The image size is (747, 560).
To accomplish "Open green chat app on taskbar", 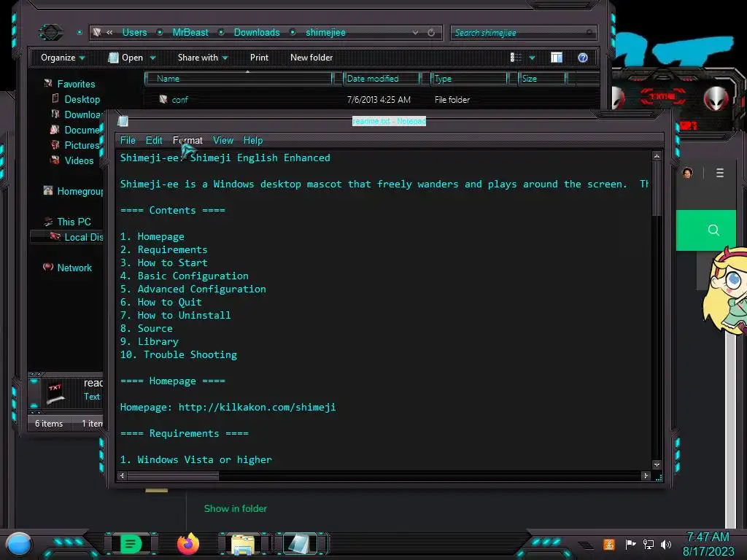I will (131, 544).
